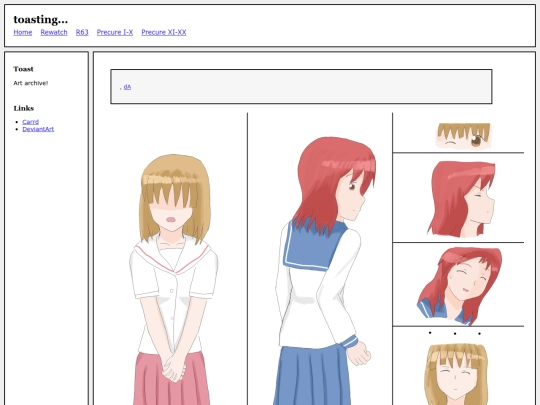Screen dimensions: 540x405
Task: Follow the dA link in the gray box
Action: [x=127, y=87]
